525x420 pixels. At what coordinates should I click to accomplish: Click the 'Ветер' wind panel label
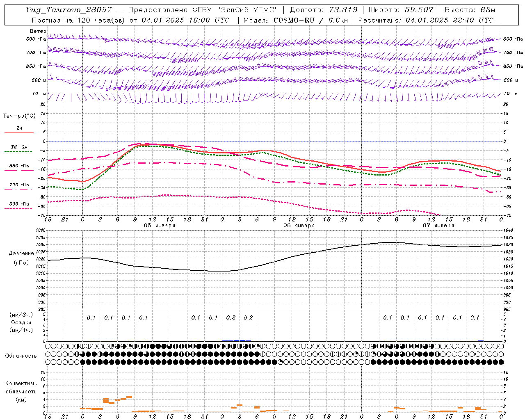tap(38, 31)
